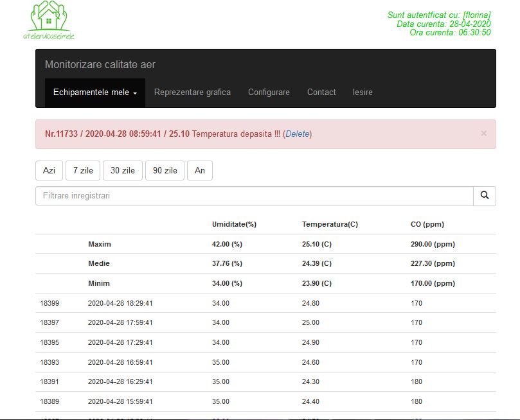The height and width of the screenshot is (420, 520).
Task: Go to the Configurare page
Action: [269, 92]
